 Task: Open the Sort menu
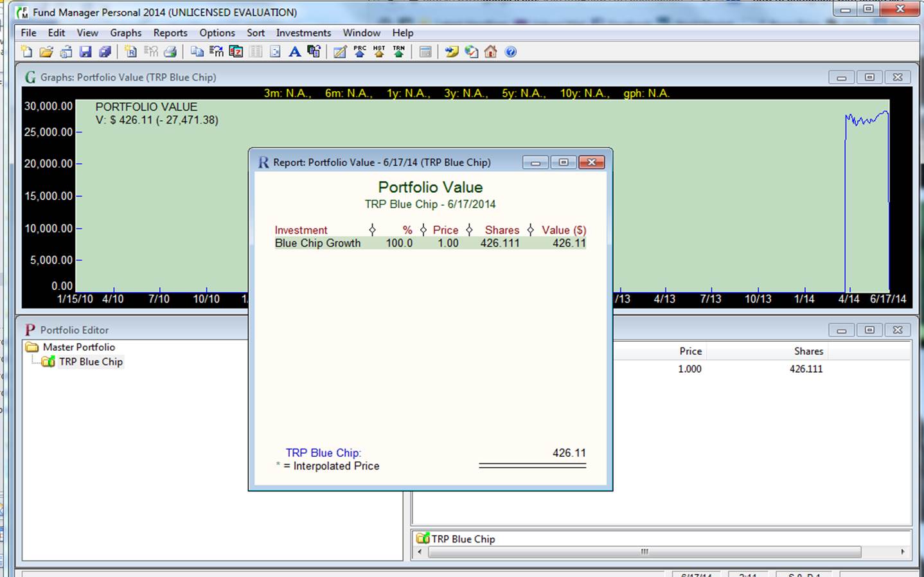pos(256,33)
